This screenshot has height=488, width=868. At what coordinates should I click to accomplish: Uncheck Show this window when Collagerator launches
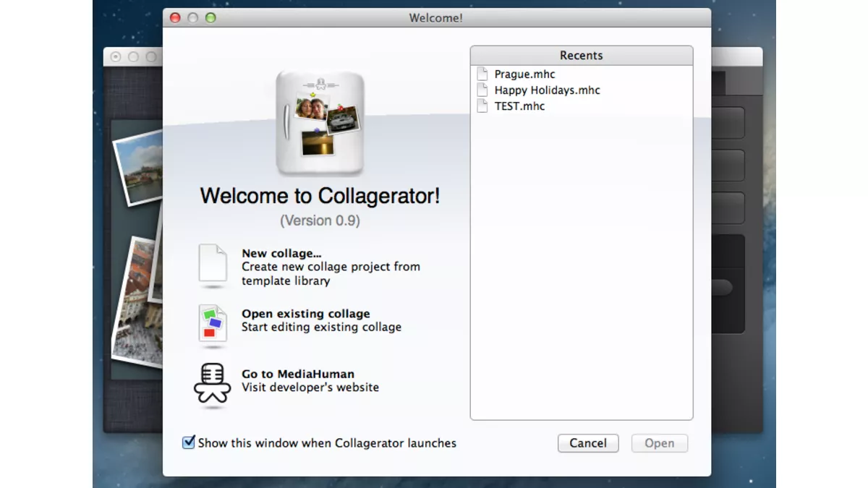(189, 442)
